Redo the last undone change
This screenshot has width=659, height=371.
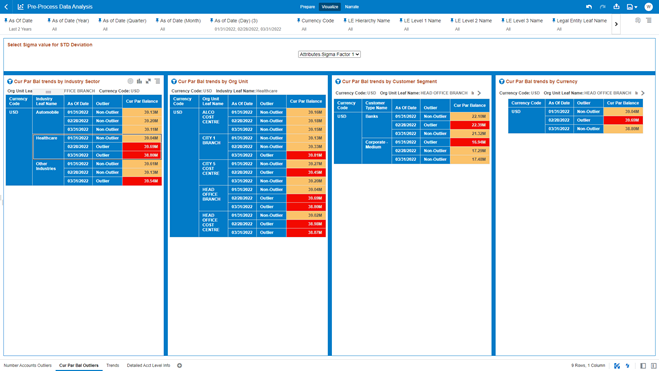603,7
